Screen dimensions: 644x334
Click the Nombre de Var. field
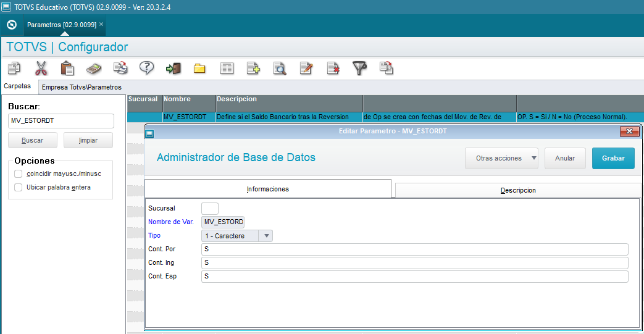(x=223, y=222)
